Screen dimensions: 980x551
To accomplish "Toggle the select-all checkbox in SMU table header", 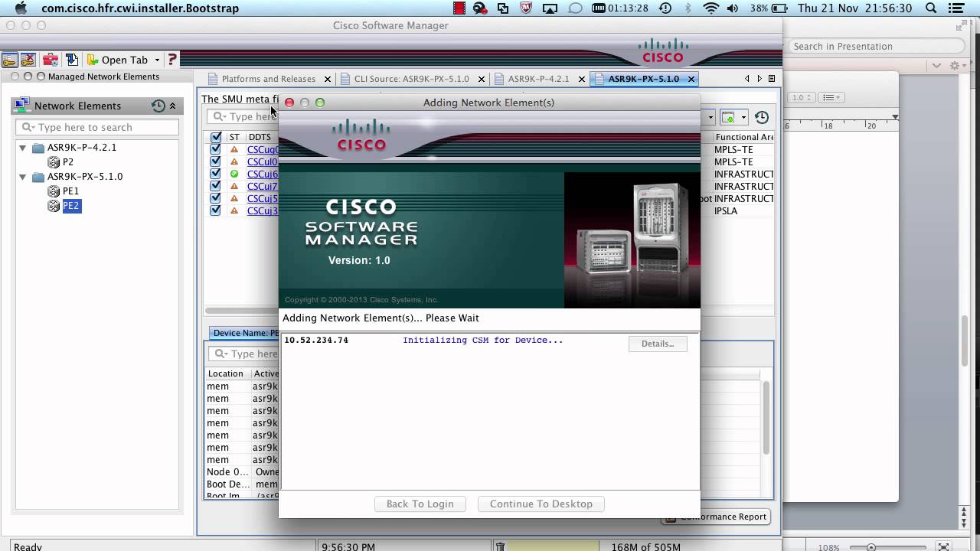I will [215, 137].
